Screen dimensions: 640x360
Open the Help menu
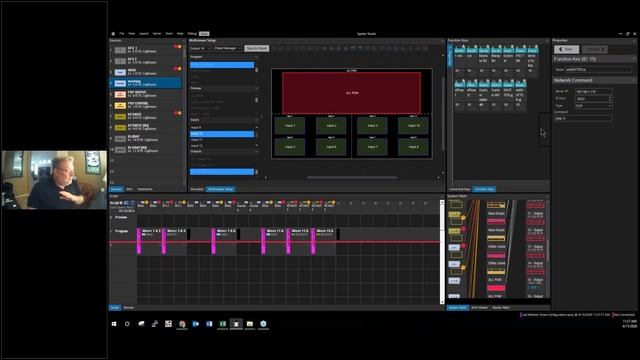click(180, 33)
